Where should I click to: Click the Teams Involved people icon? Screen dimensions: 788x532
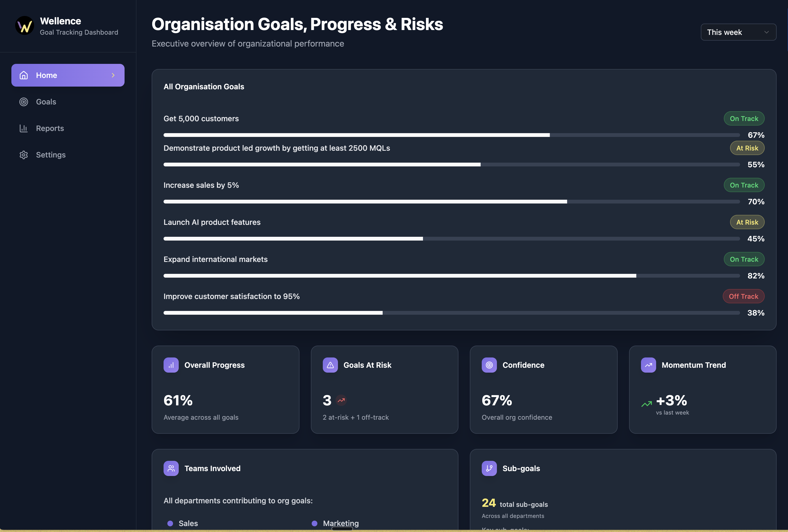(x=171, y=468)
